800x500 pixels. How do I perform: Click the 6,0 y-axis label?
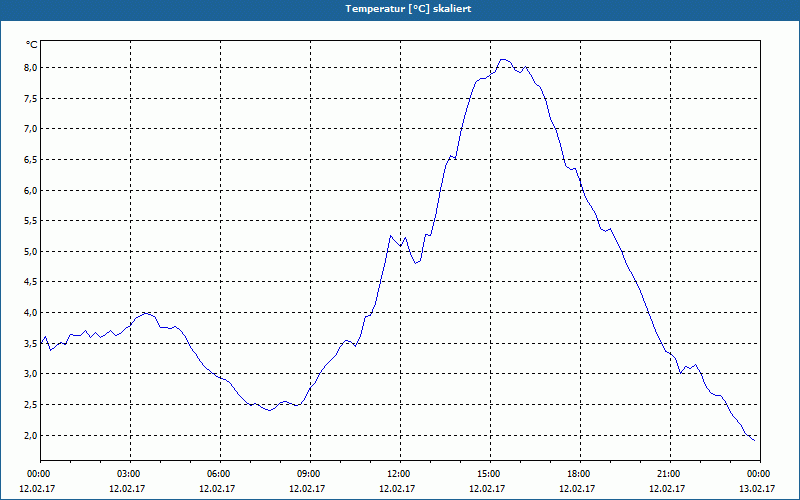[31, 190]
